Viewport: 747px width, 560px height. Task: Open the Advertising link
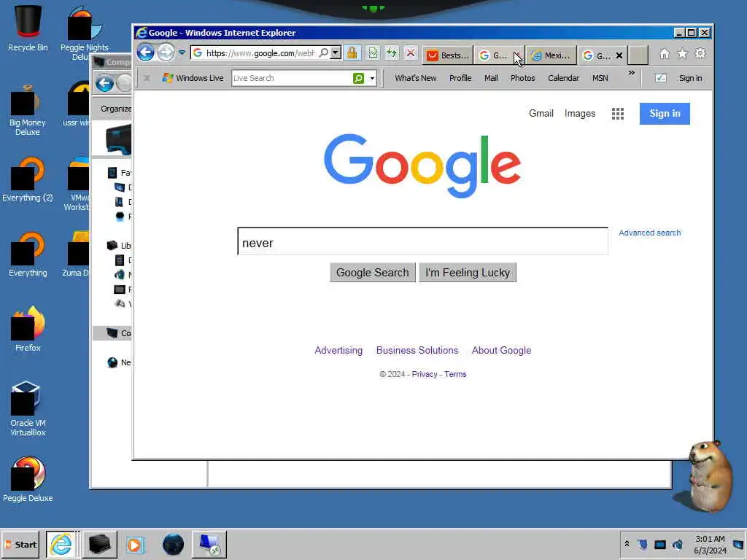pyautogui.click(x=338, y=351)
